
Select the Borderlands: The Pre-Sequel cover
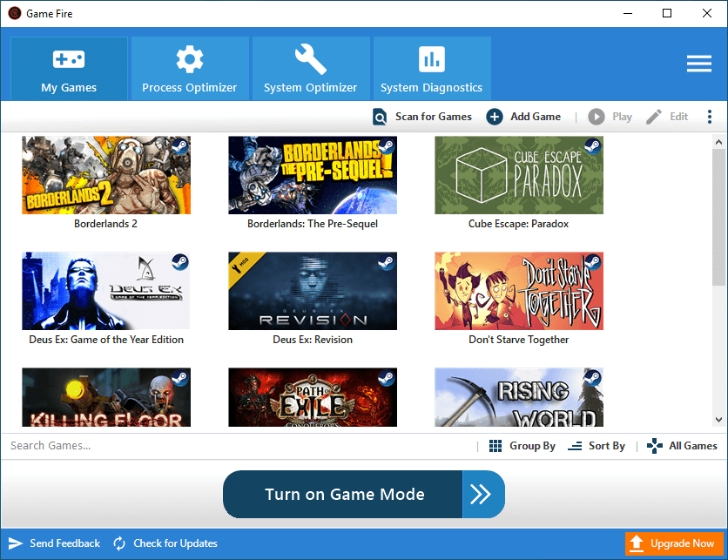point(313,175)
